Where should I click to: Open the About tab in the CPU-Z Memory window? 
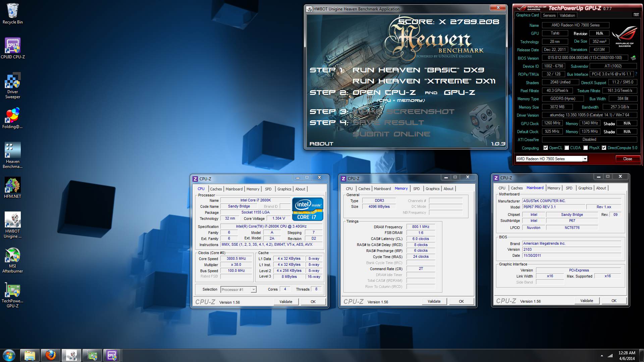448,189
